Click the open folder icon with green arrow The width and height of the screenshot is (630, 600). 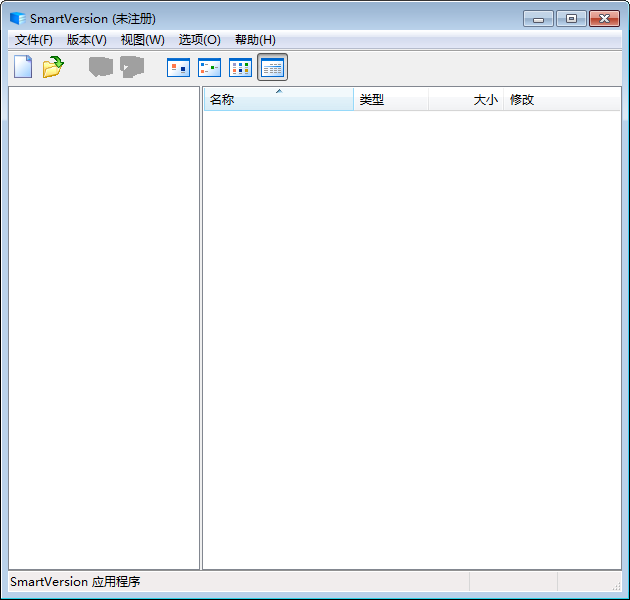53,67
